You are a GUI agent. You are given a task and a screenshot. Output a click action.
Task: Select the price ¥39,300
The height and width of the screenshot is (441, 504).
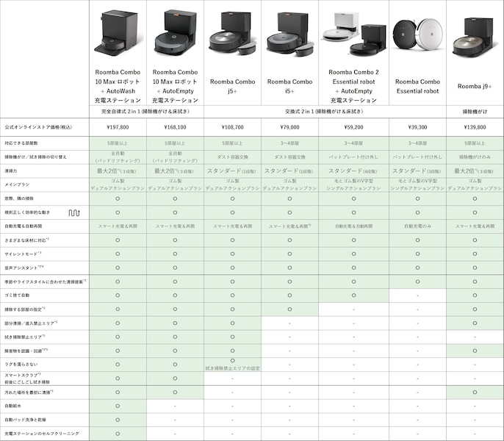[x=417, y=127]
